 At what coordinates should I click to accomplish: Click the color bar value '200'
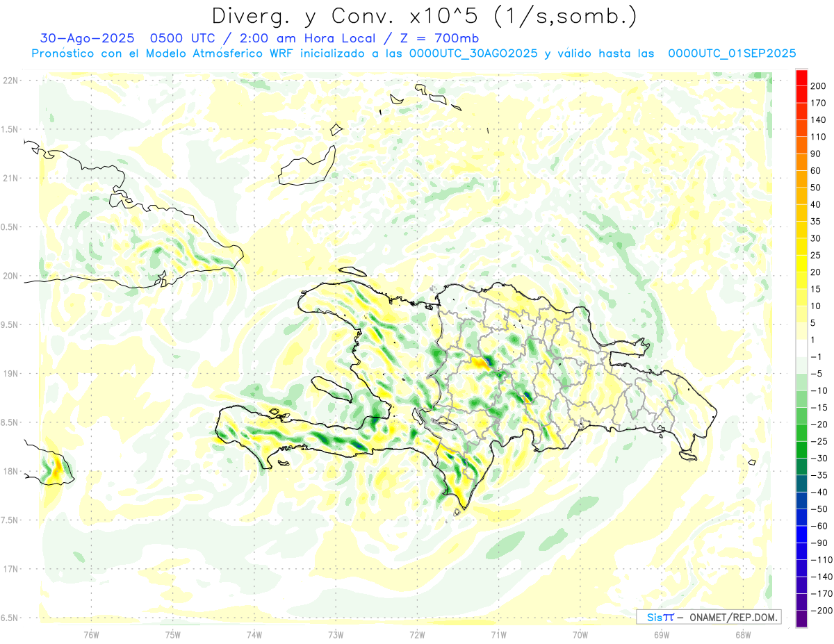point(819,86)
